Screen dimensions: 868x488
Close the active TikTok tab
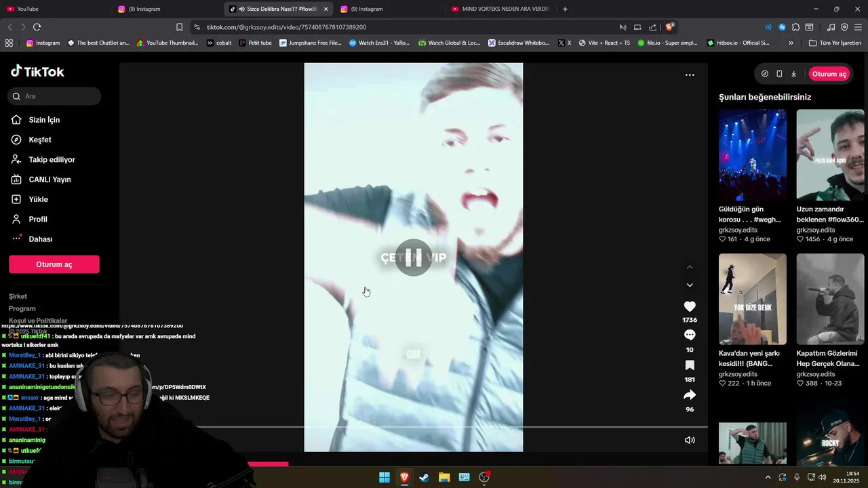(325, 9)
